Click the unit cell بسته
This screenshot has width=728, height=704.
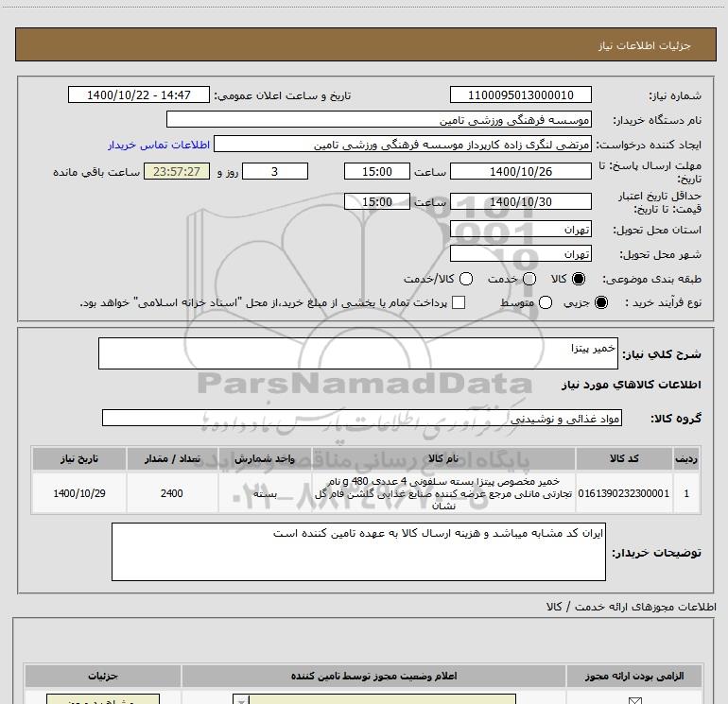coord(265,493)
